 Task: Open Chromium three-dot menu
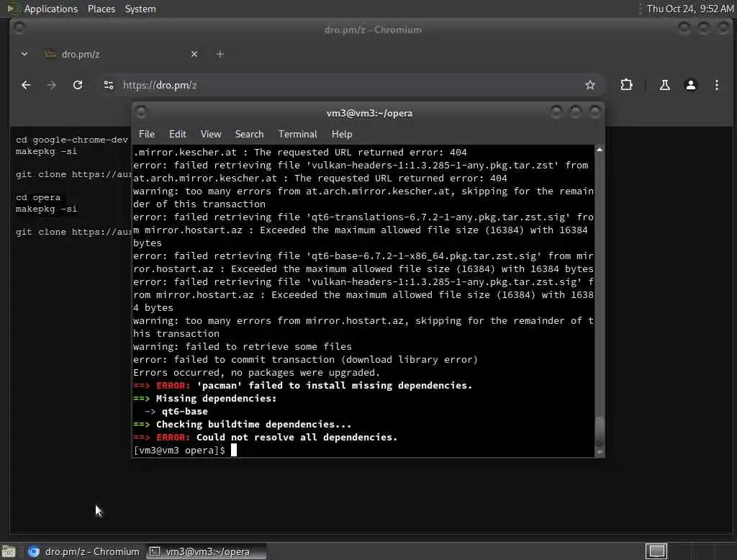pyautogui.click(x=716, y=85)
